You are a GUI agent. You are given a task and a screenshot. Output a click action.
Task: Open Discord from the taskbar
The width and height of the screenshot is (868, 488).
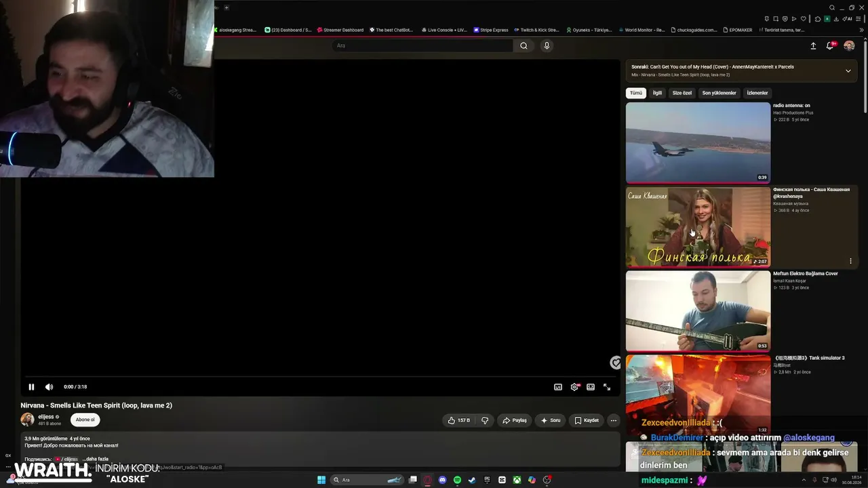[x=442, y=480]
